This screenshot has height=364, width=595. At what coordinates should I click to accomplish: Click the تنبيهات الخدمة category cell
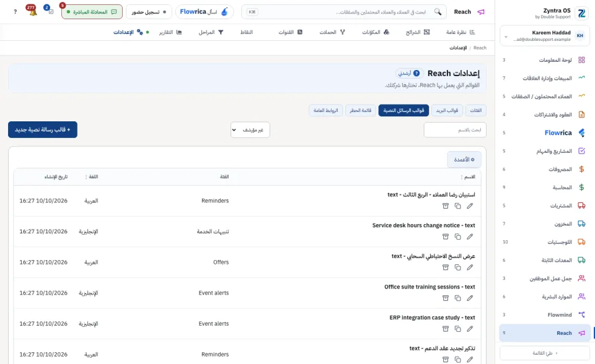click(213, 232)
